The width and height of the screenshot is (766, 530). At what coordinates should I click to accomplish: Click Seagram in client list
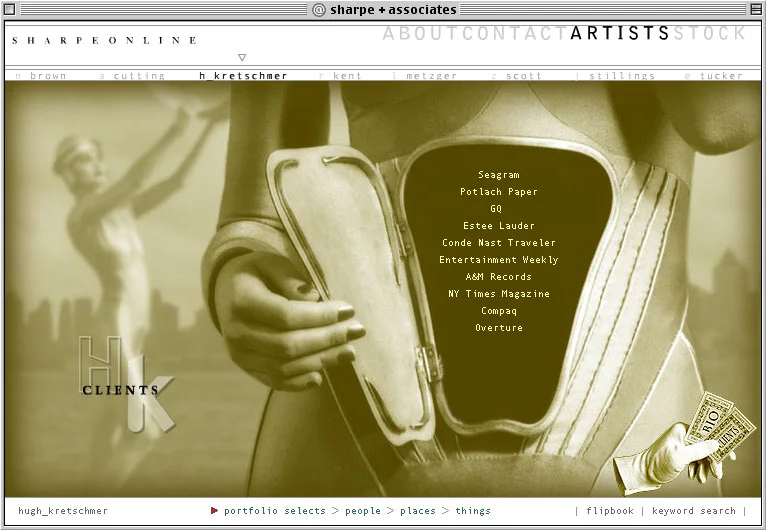pos(499,175)
